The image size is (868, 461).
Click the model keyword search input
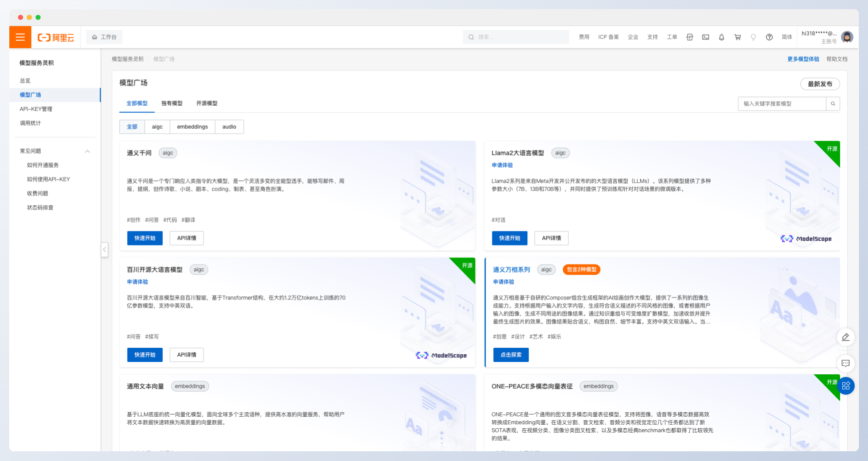pyautogui.click(x=782, y=104)
